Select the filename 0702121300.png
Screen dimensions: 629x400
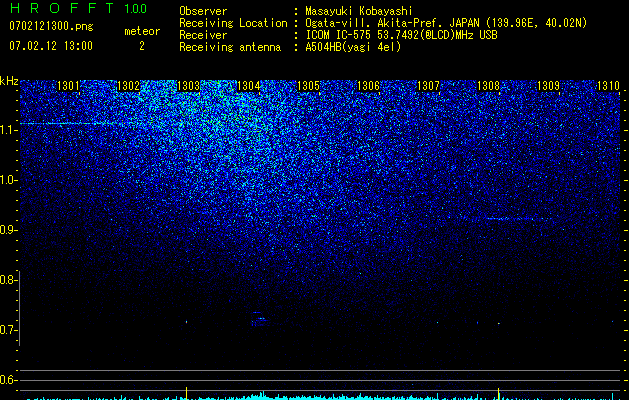(x=51, y=26)
